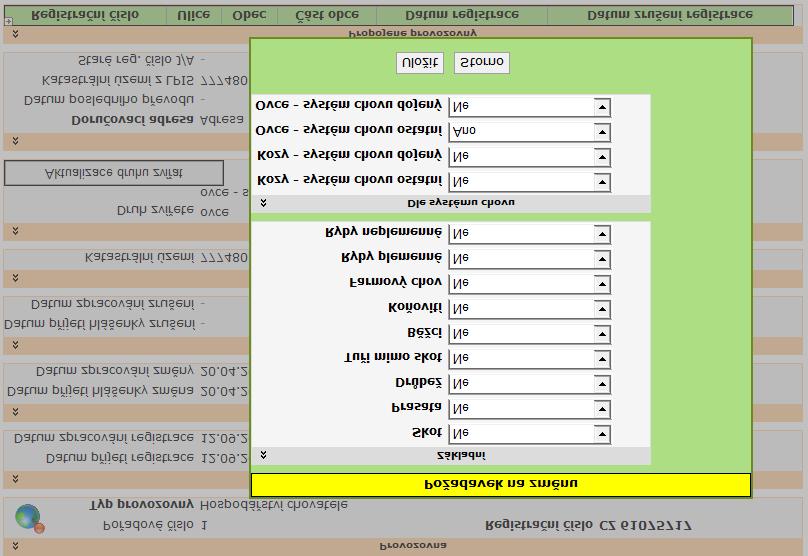Screen dimensions: 808x556
Task: Click the Ulice column header
Action: coord(194,15)
